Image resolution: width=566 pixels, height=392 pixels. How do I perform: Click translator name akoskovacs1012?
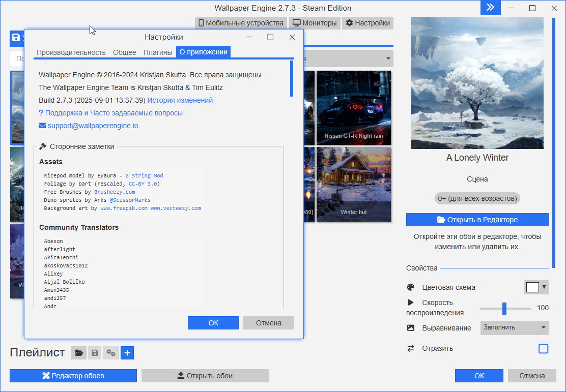(x=66, y=265)
